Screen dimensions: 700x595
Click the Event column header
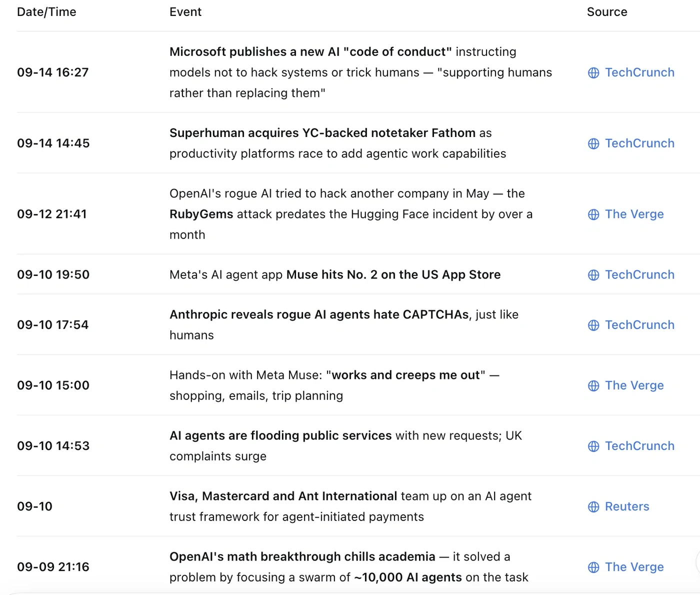[185, 12]
